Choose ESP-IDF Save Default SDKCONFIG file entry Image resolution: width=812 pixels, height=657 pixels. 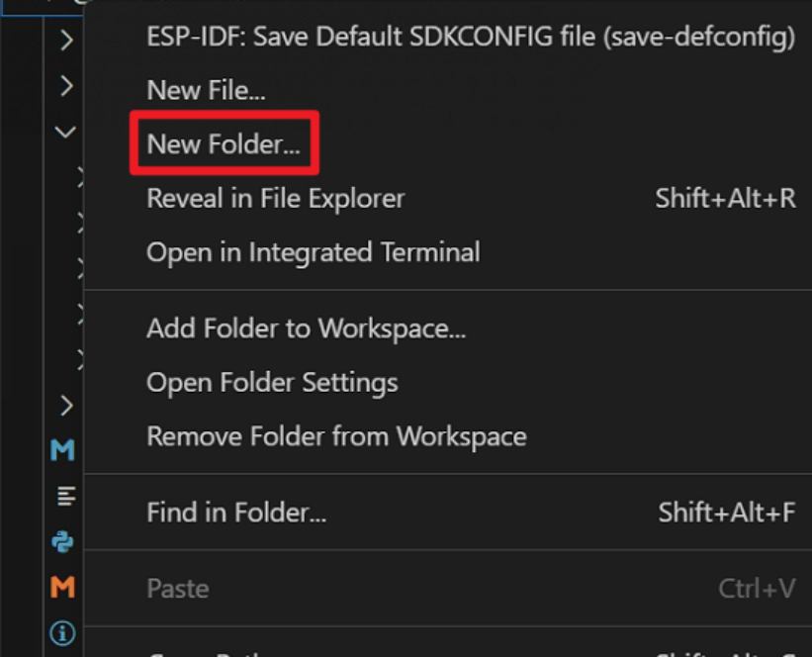pyautogui.click(x=471, y=37)
